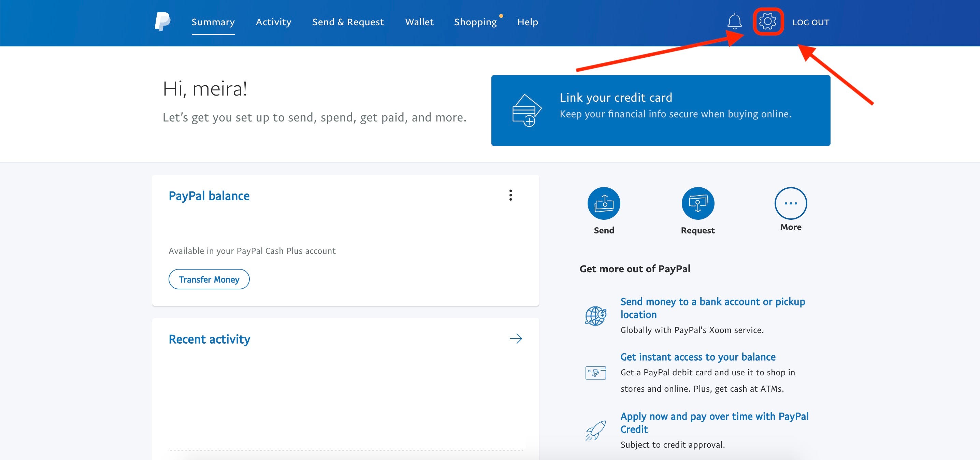Open PayPal balance three-dot menu

click(510, 195)
